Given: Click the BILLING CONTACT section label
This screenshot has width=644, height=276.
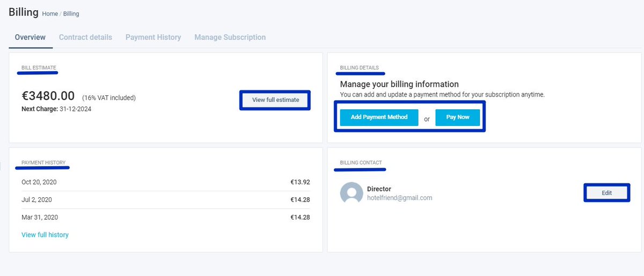Looking at the screenshot, I should pyautogui.click(x=361, y=162).
